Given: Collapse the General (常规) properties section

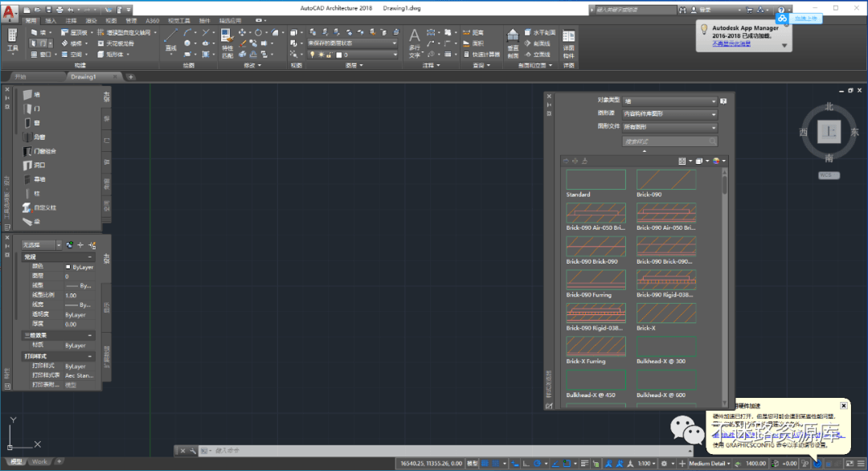Looking at the screenshot, I should [90, 257].
